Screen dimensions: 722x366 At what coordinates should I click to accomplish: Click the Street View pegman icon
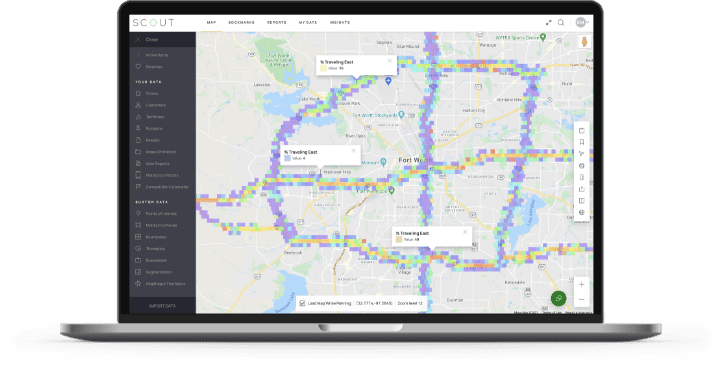(x=584, y=41)
